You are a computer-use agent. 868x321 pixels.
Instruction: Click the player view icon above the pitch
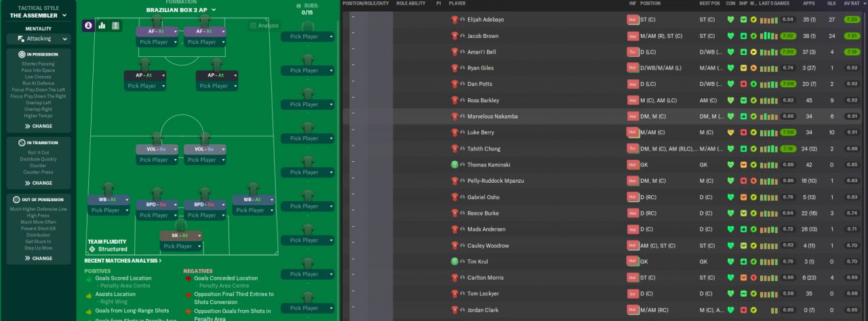pos(89,25)
